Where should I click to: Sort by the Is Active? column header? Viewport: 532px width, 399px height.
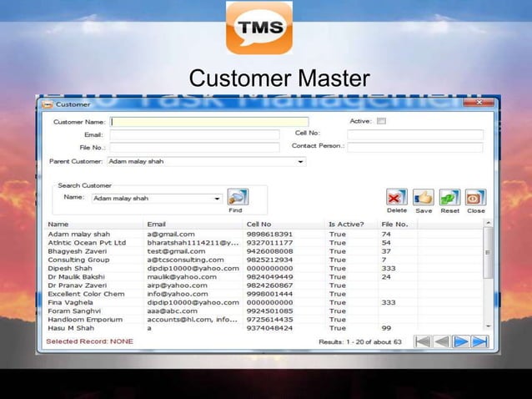click(352, 225)
